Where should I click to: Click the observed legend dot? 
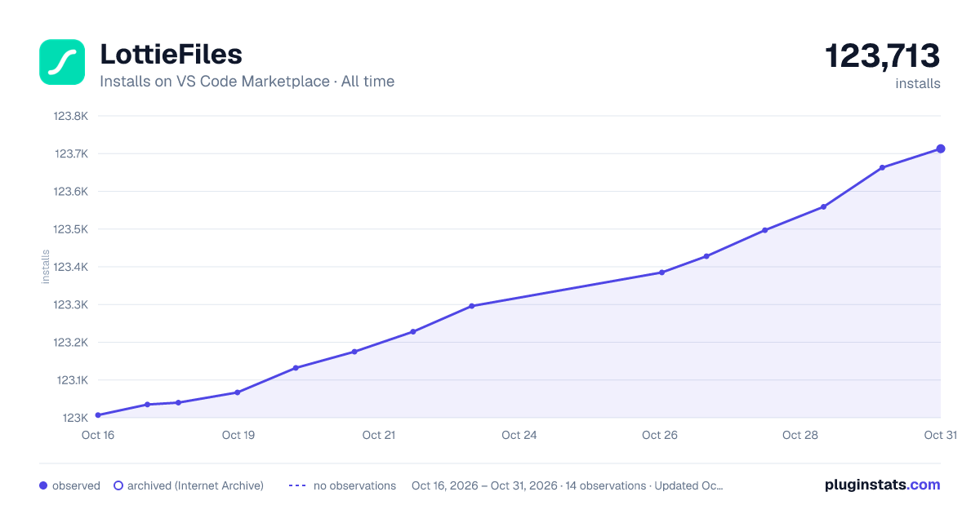coord(43,485)
